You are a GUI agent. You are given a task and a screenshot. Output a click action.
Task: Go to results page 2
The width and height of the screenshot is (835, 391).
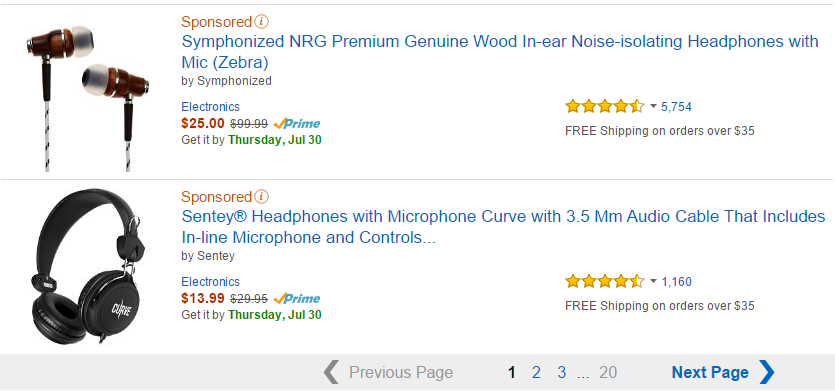pyautogui.click(x=536, y=372)
